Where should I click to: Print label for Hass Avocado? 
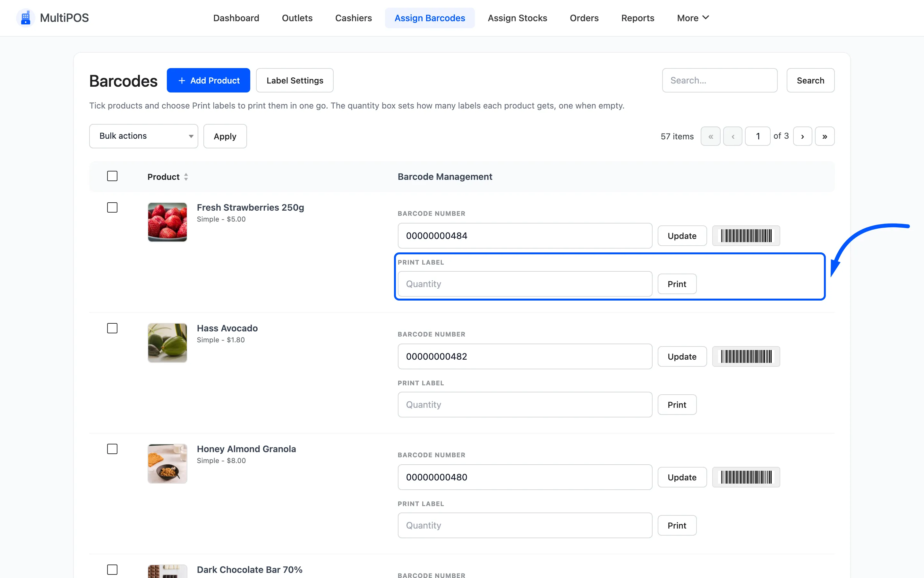(x=677, y=405)
